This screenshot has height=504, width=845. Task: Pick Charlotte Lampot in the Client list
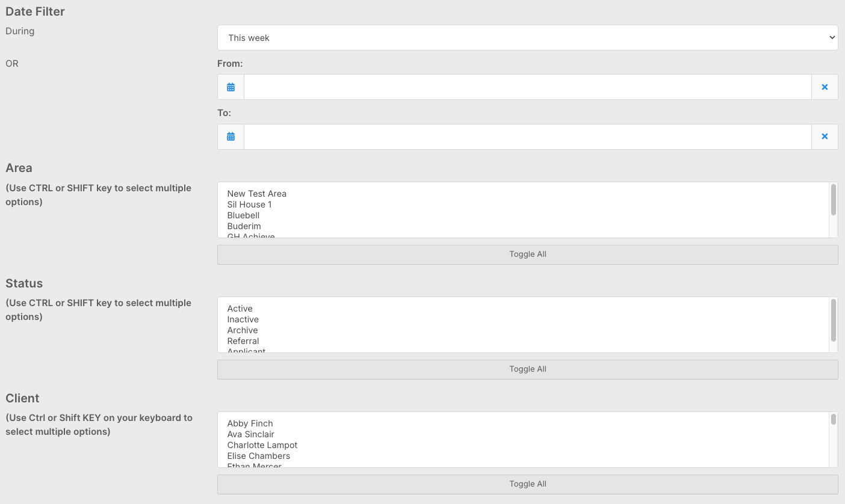tap(523, 445)
